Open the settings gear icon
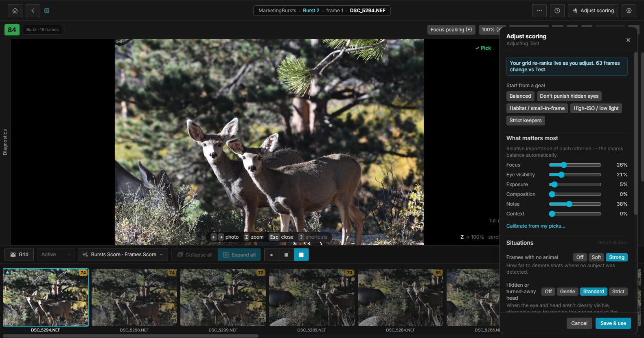Viewport: 644px width, 338px height. tap(629, 11)
